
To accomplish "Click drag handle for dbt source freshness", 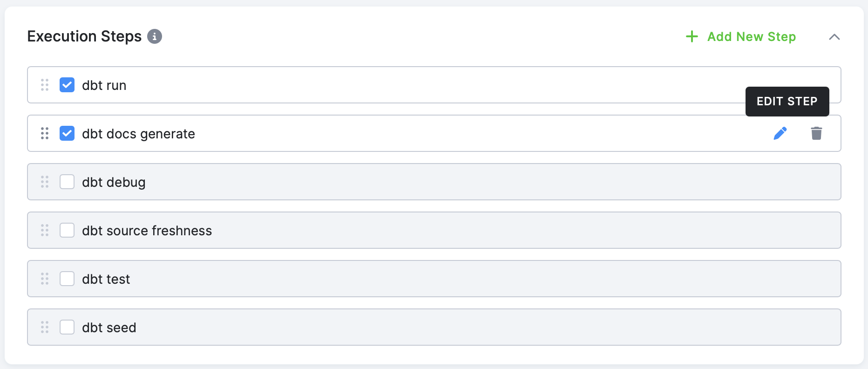I will point(45,230).
